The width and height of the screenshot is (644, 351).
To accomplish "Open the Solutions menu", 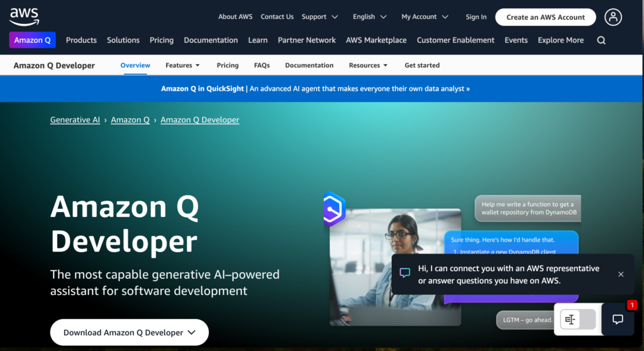I will (123, 40).
